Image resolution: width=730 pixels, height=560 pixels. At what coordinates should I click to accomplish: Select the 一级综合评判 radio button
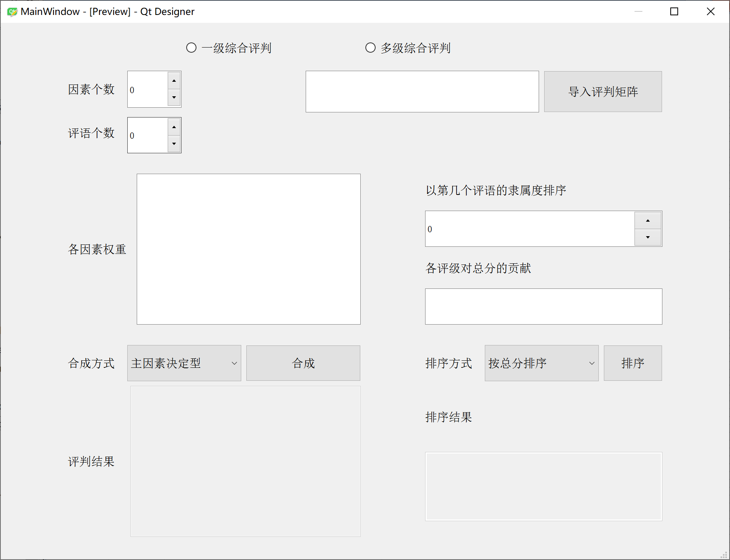[x=191, y=48]
